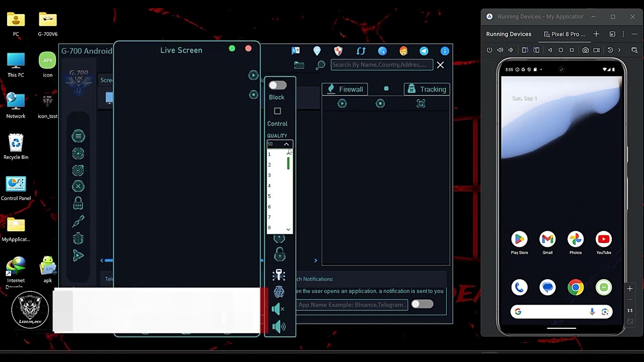
Task: Click the muted speaker icon
Action: (279, 309)
